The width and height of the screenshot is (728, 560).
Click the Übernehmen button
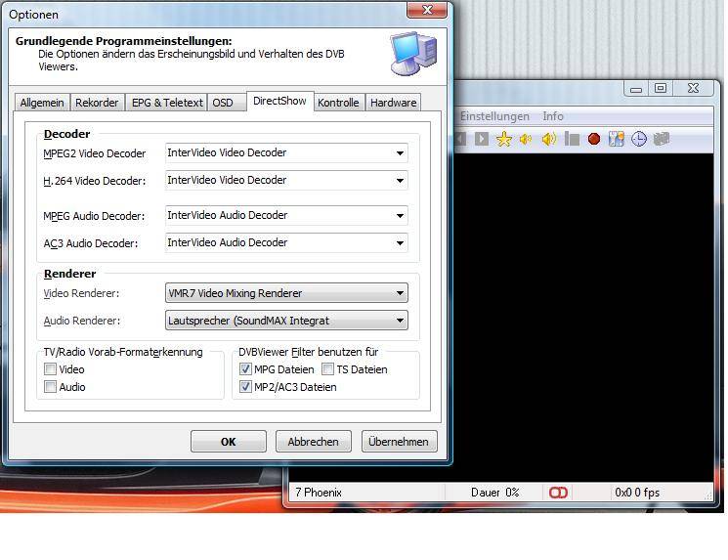pos(399,441)
